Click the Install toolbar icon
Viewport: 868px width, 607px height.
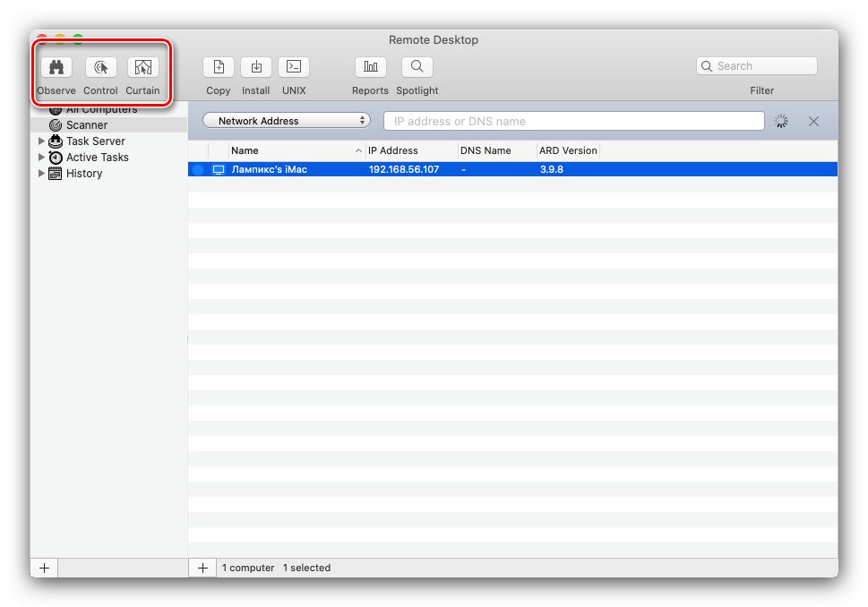tap(256, 67)
